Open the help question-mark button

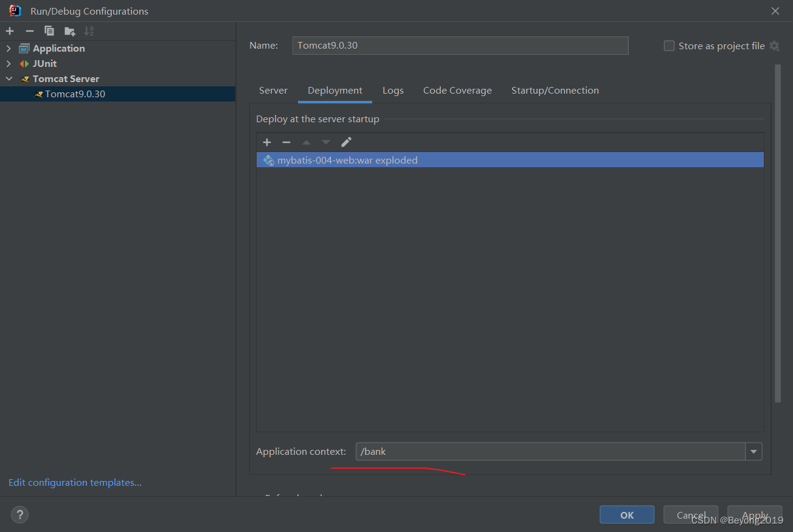pos(19,514)
